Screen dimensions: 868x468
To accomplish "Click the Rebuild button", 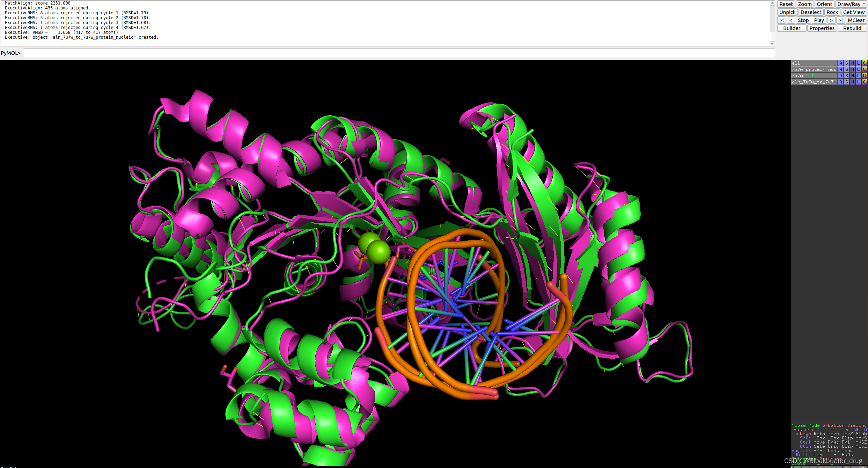I will tap(852, 28).
